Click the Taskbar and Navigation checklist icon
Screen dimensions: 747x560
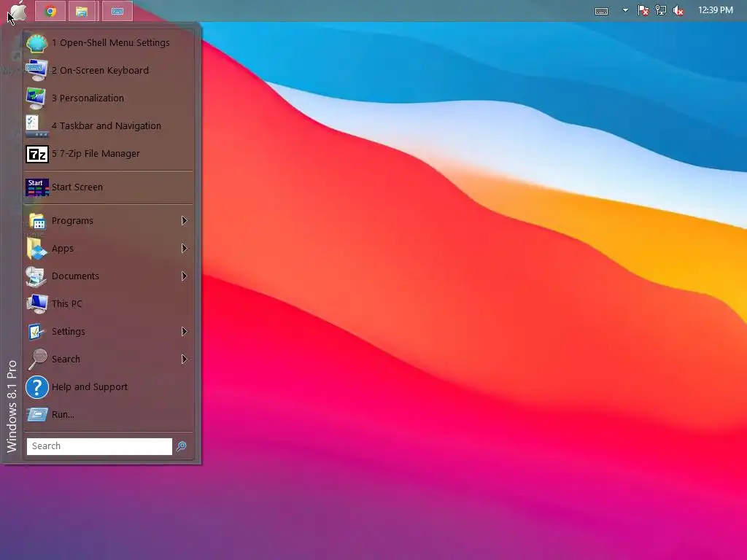[36, 125]
